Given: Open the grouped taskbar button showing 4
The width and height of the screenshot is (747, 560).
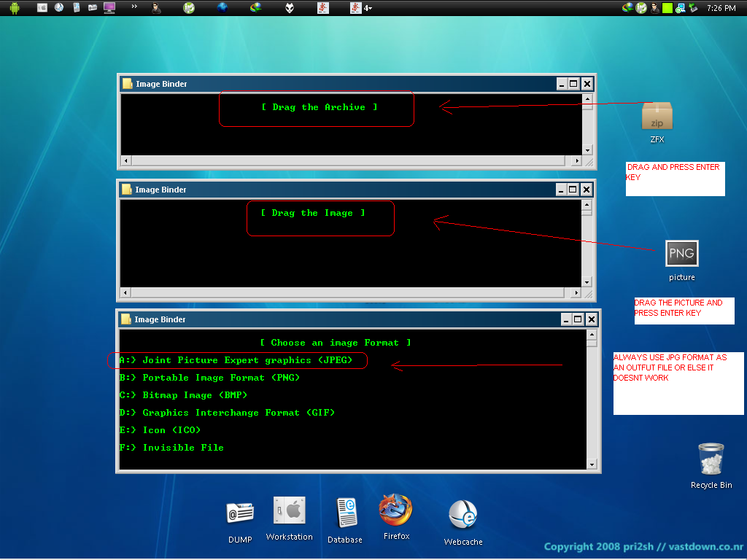Looking at the screenshot, I should pos(360,7).
